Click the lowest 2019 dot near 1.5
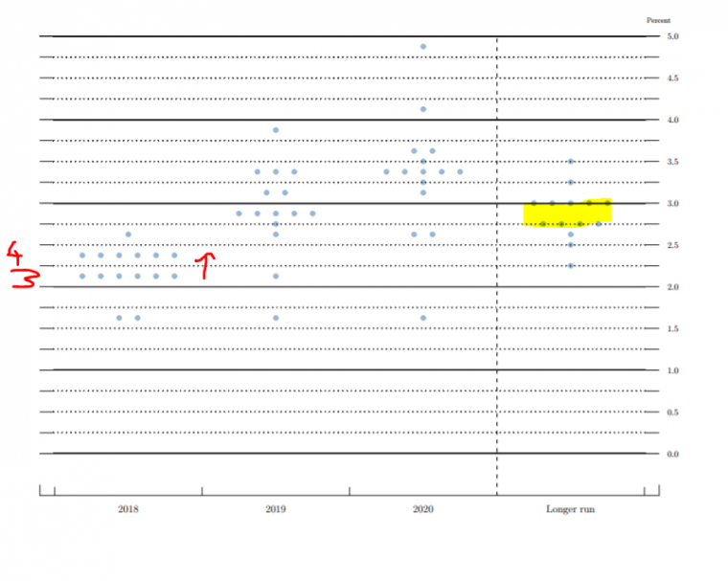Viewport: 728px width, 581px height. (x=276, y=318)
